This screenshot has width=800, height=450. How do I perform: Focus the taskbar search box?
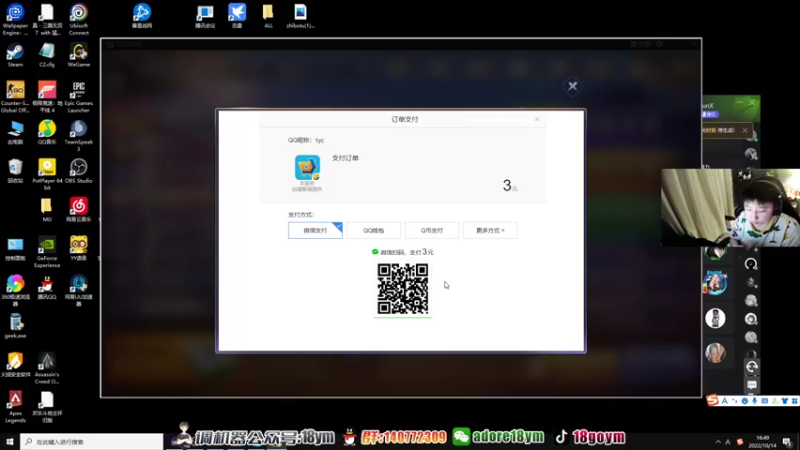[92, 441]
